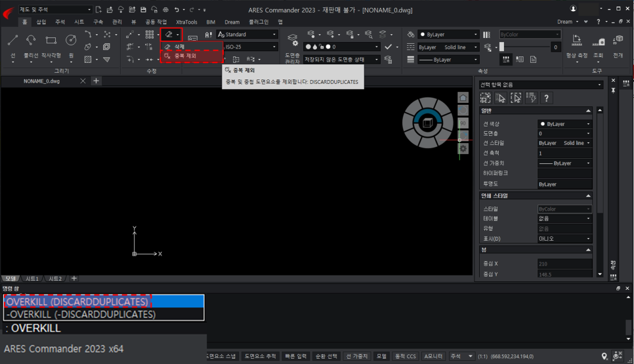Click the gear icon beside the view navigator
This screenshot has height=364, width=634.
pyautogui.click(x=463, y=149)
